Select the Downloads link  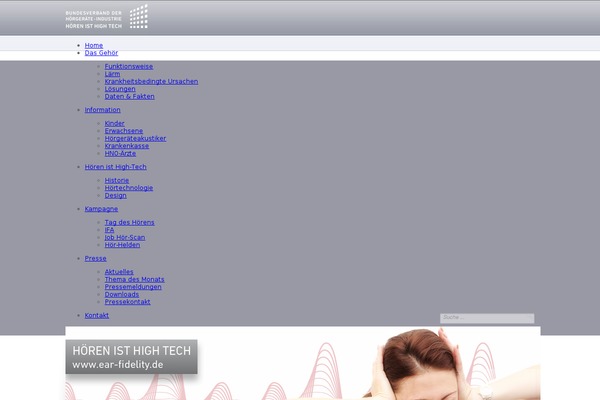121,294
